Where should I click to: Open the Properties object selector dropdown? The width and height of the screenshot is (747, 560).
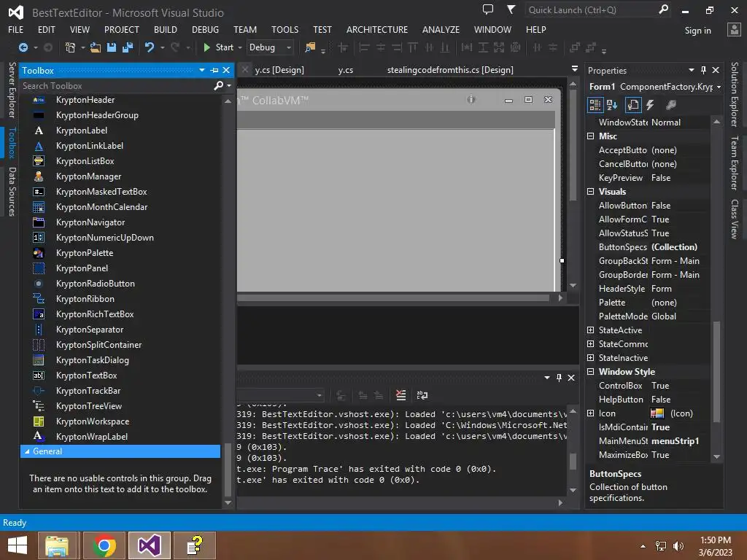click(x=719, y=87)
